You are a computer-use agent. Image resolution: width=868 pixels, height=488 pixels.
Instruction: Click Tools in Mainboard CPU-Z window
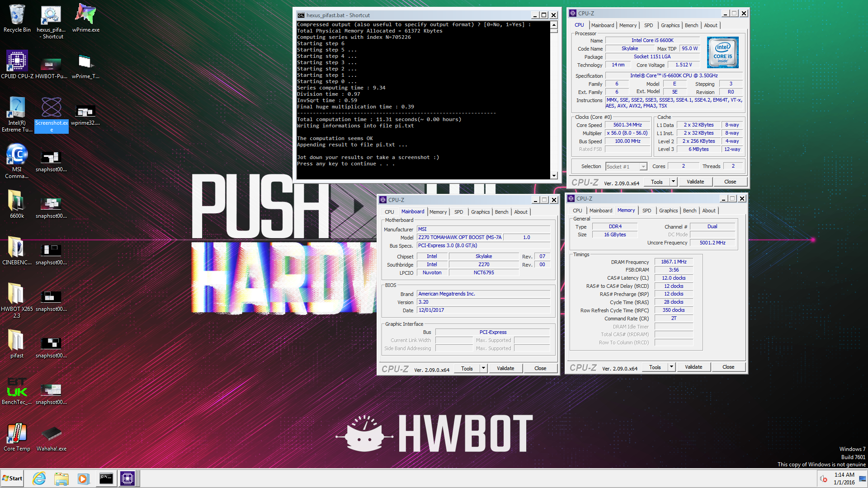tap(467, 368)
